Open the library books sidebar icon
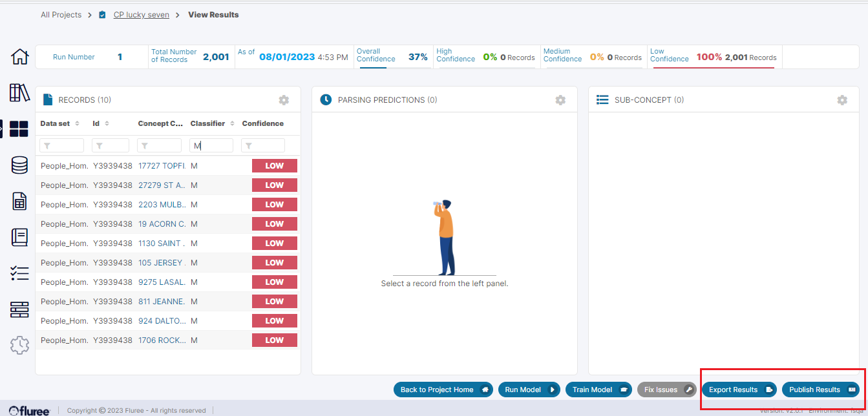The width and height of the screenshot is (868, 416). pyautogui.click(x=19, y=93)
